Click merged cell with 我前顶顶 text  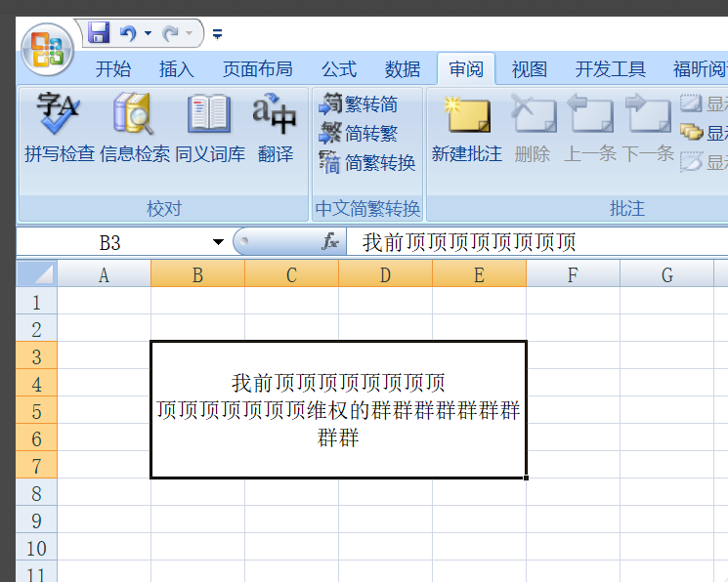(x=338, y=409)
